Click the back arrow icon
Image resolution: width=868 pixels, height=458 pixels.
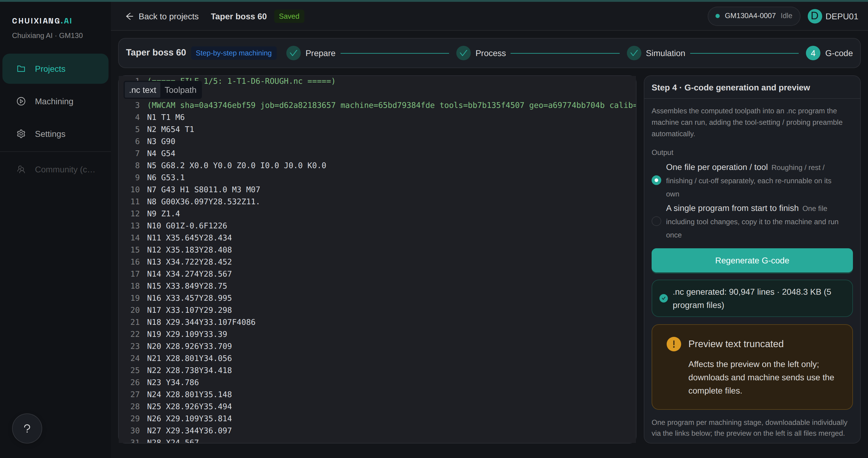[129, 16]
